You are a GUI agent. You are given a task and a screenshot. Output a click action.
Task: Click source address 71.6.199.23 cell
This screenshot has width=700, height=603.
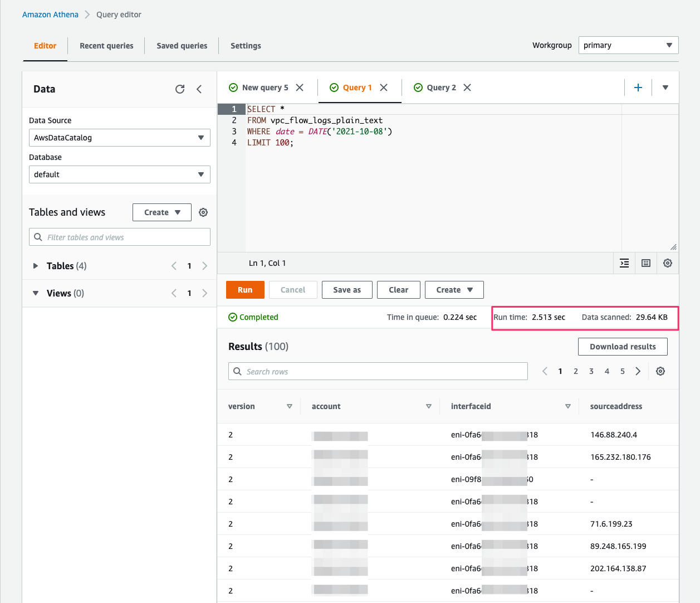click(x=611, y=524)
